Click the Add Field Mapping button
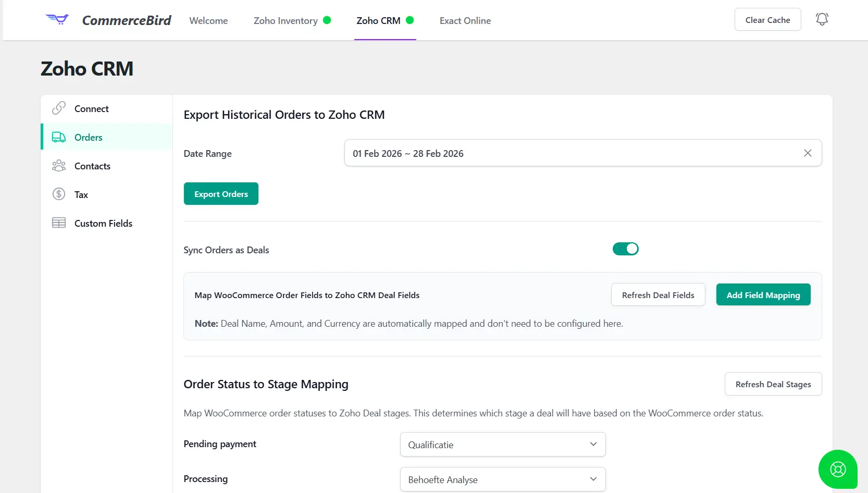The image size is (868, 493). (763, 295)
